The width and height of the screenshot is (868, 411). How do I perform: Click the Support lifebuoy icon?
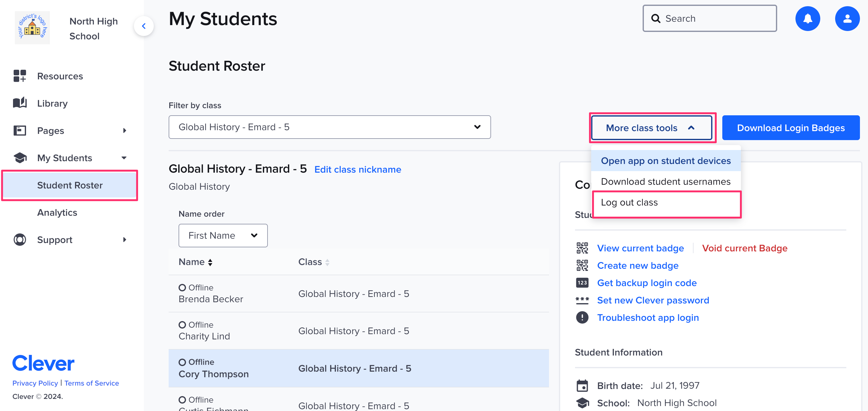[20, 240]
